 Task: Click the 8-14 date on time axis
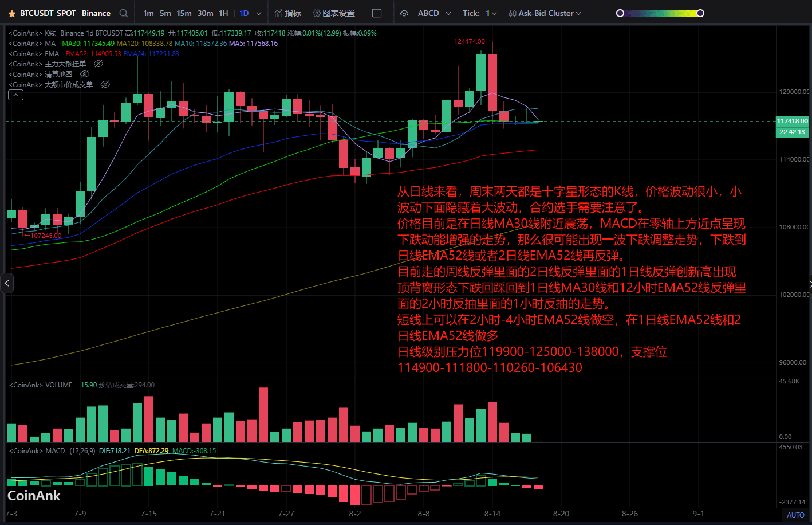click(x=492, y=514)
